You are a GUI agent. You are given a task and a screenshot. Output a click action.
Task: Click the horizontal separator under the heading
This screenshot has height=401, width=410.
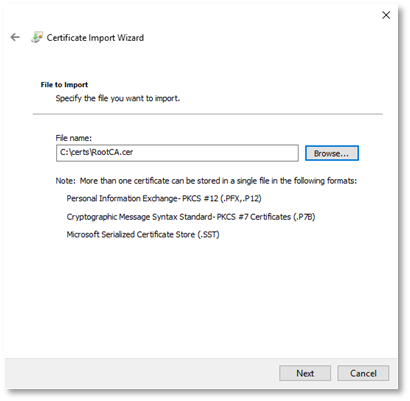(x=207, y=114)
